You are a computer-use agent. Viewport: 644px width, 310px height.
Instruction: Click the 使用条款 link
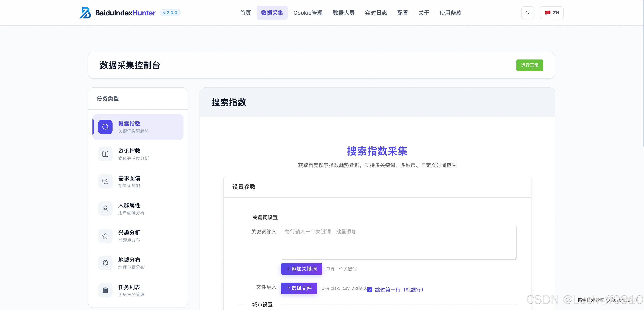(450, 13)
